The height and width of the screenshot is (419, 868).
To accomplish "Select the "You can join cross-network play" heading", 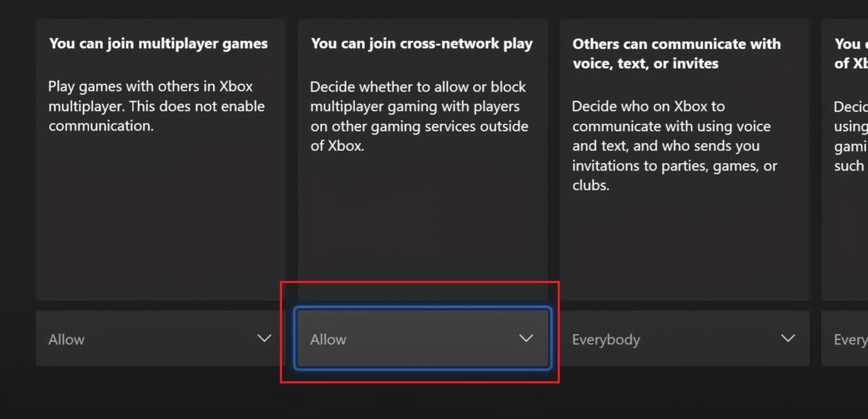I will point(422,44).
